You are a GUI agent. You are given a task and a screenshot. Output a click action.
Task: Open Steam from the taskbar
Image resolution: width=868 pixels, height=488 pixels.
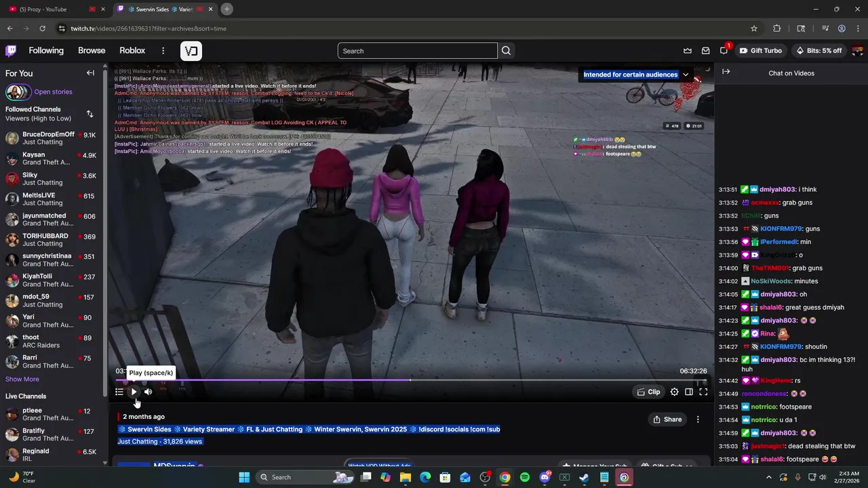point(584,477)
